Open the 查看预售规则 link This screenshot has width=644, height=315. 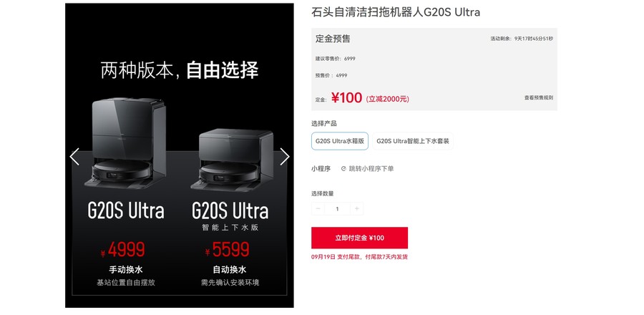pyautogui.click(x=538, y=98)
